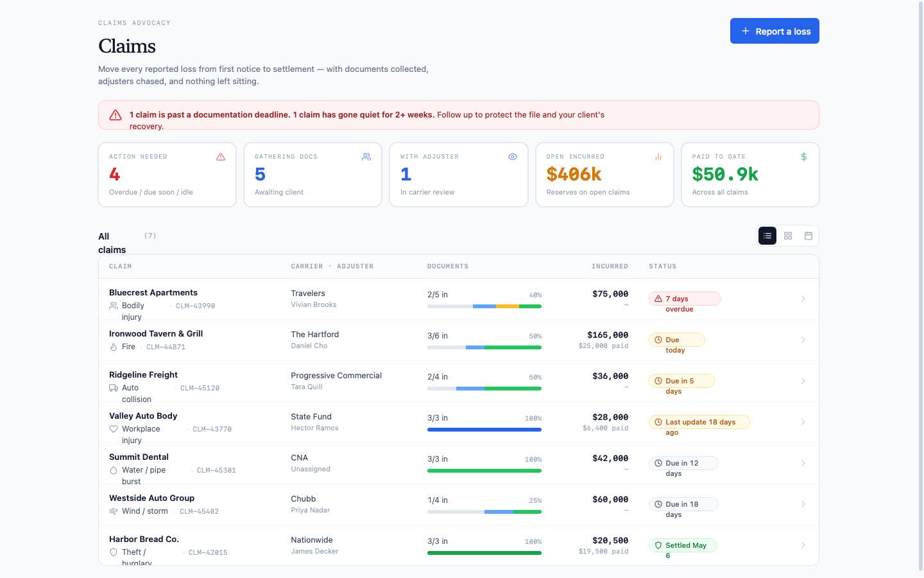Image resolution: width=924 pixels, height=578 pixels.
Task: Click the dollar icon on the Paid to Date card
Action: coord(804,157)
